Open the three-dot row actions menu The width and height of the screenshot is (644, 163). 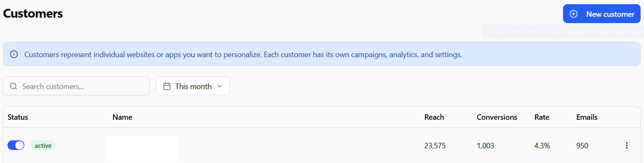pyautogui.click(x=627, y=145)
